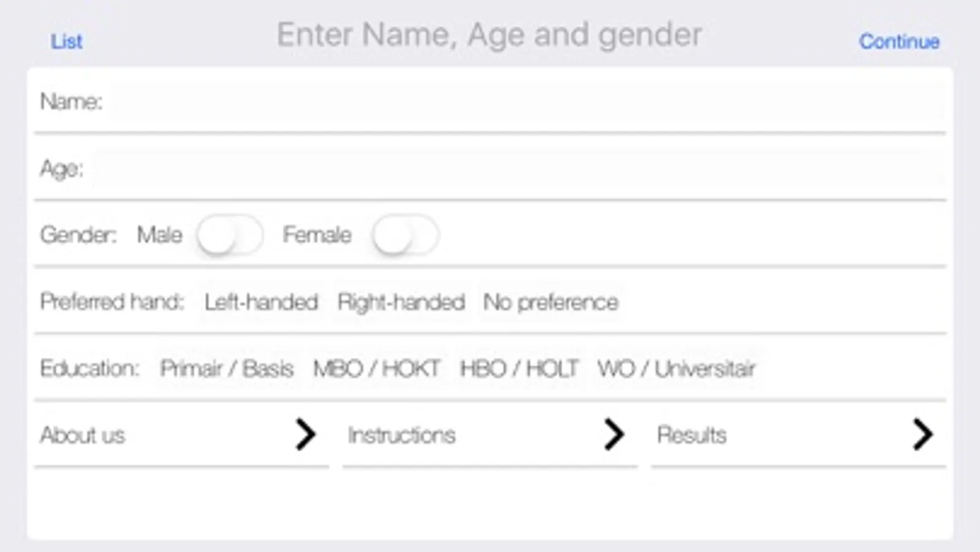Image resolution: width=980 pixels, height=552 pixels.
Task: Select MBO / HOKT education level
Action: (376, 369)
